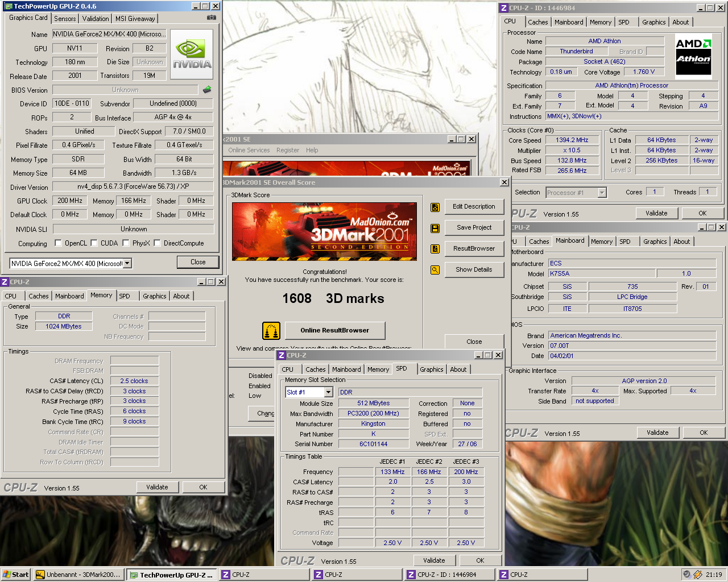Image resolution: width=728 pixels, height=582 pixels.
Task: Enable the DirectCompute checkbox
Action: (x=157, y=243)
